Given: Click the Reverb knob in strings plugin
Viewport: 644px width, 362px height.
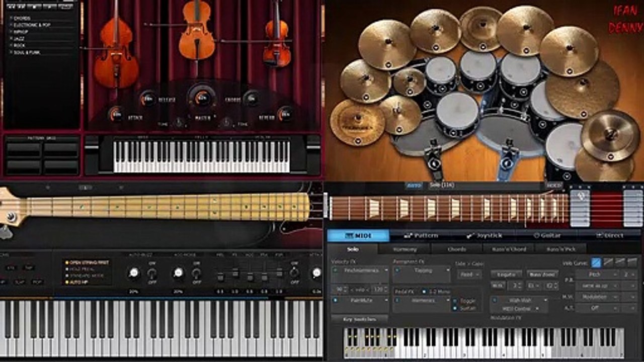Looking at the screenshot, I should pos(285,114).
